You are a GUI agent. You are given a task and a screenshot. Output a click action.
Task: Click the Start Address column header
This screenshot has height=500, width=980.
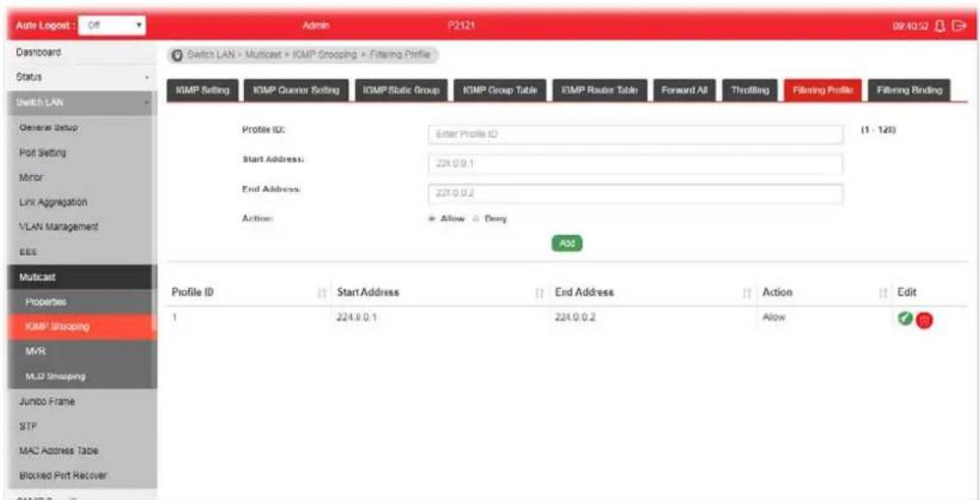pyautogui.click(x=368, y=293)
